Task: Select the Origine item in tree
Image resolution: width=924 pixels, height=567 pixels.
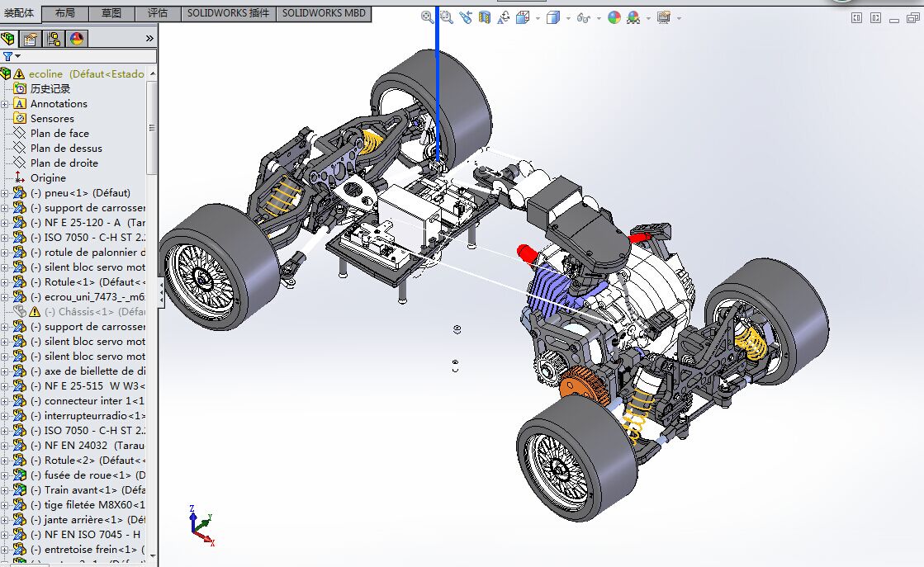Action: click(48, 178)
